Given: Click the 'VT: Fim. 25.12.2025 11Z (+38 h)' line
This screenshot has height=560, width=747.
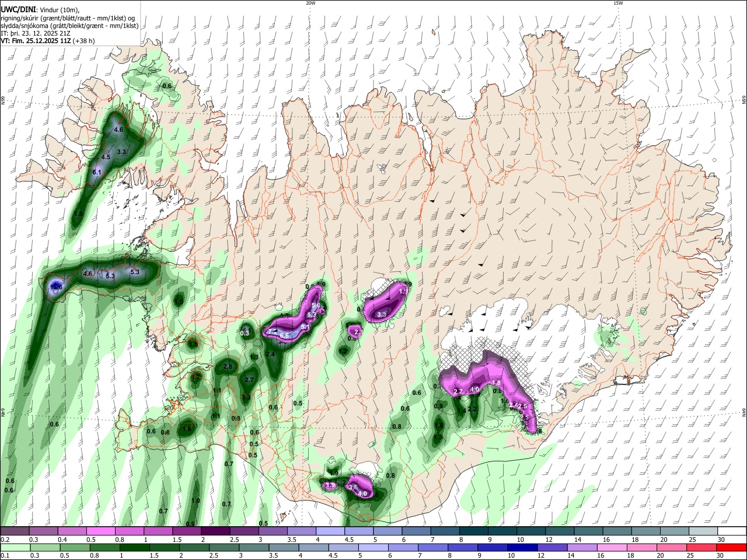Looking at the screenshot, I should pos(47,41).
